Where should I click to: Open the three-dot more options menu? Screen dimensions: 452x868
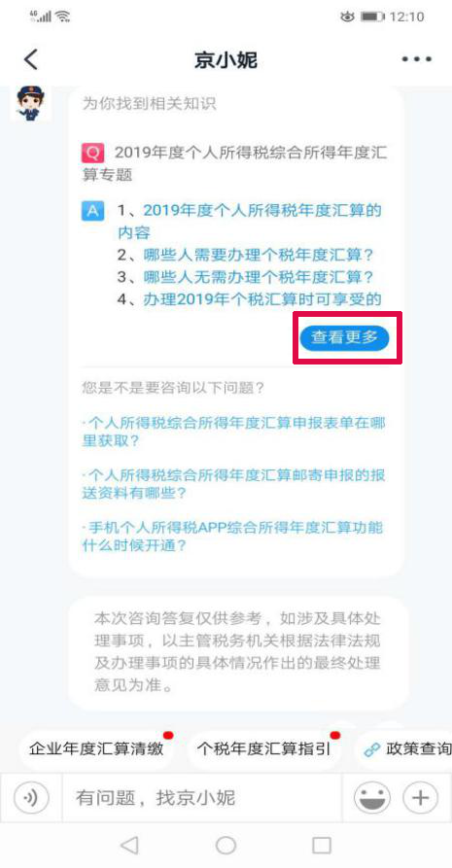click(417, 59)
